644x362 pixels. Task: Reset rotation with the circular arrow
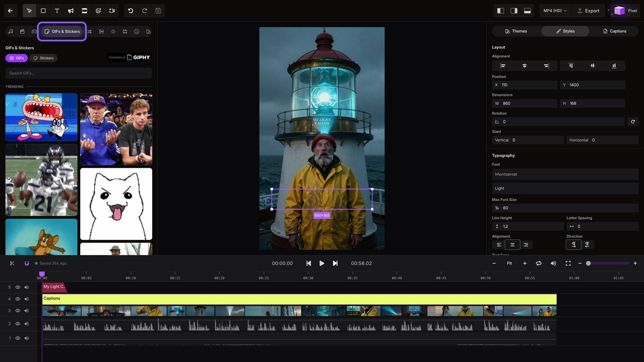click(633, 121)
